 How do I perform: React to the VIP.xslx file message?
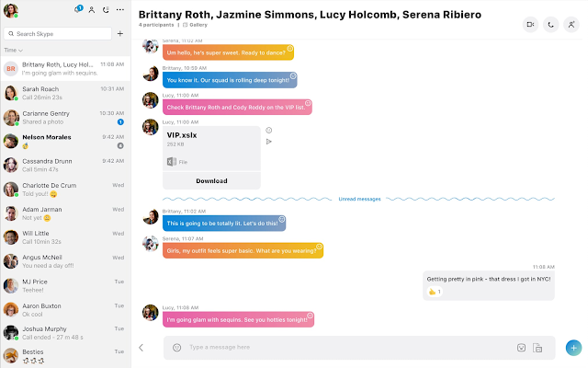pyautogui.click(x=269, y=131)
